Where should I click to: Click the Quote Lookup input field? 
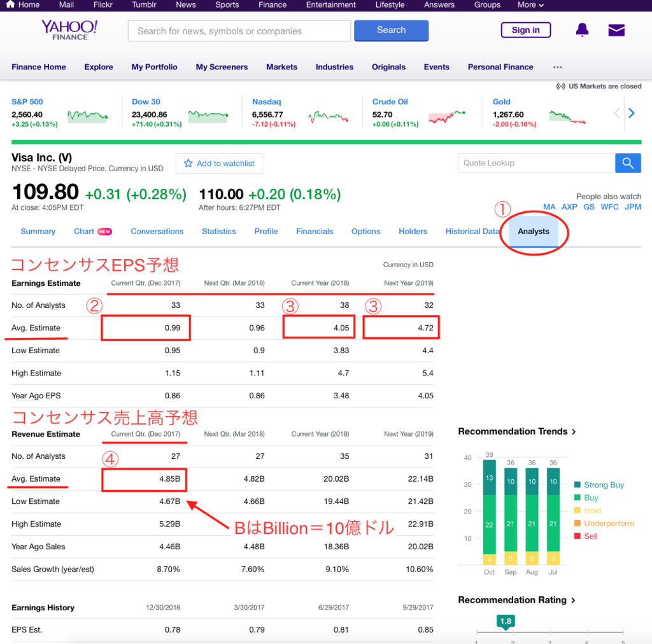coord(537,163)
